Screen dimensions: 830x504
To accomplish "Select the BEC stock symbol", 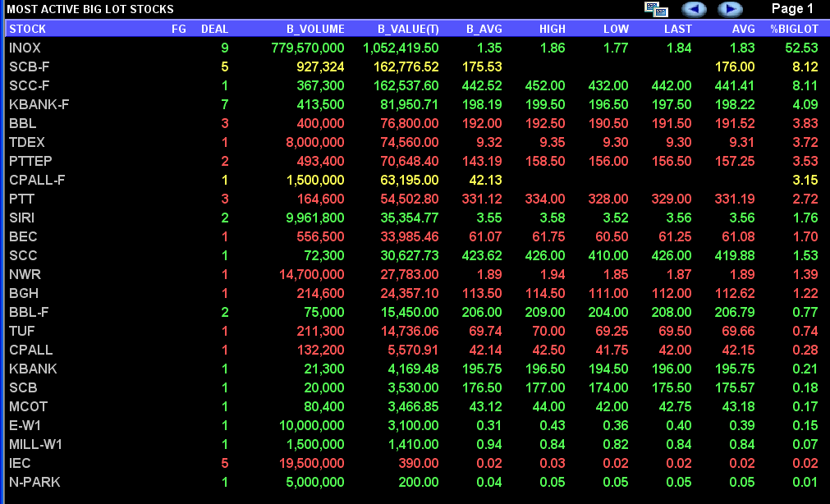I will point(23,236).
